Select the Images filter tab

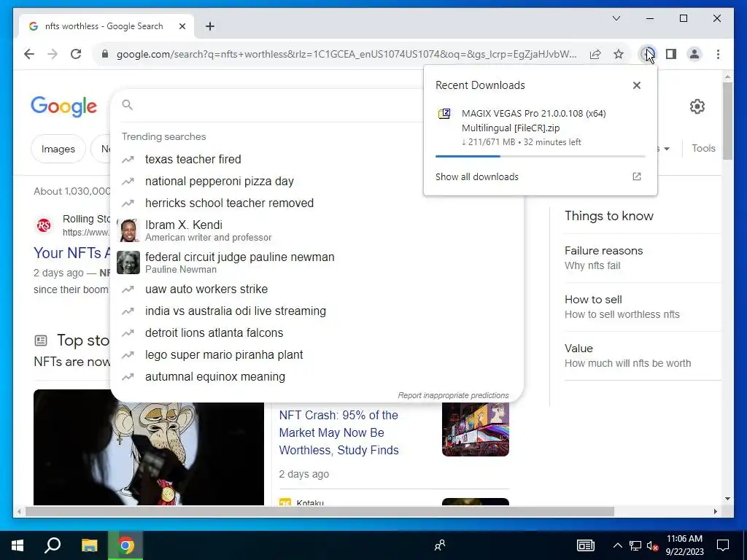point(58,149)
